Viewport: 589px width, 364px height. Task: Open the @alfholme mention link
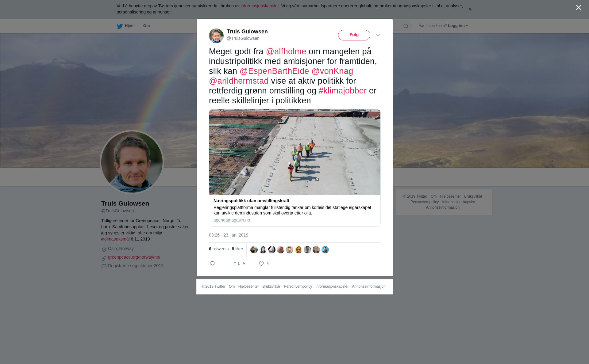click(286, 51)
